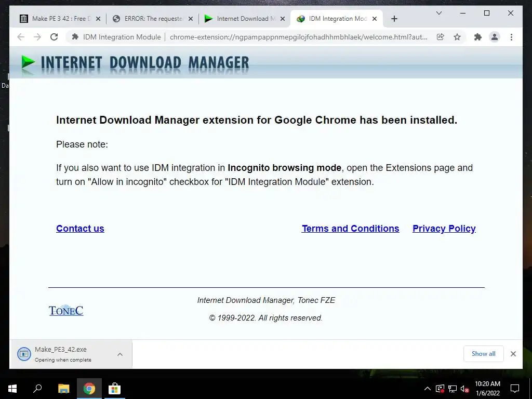532x399 pixels.
Task: Click the address bar URL
Action: coord(299,37)
